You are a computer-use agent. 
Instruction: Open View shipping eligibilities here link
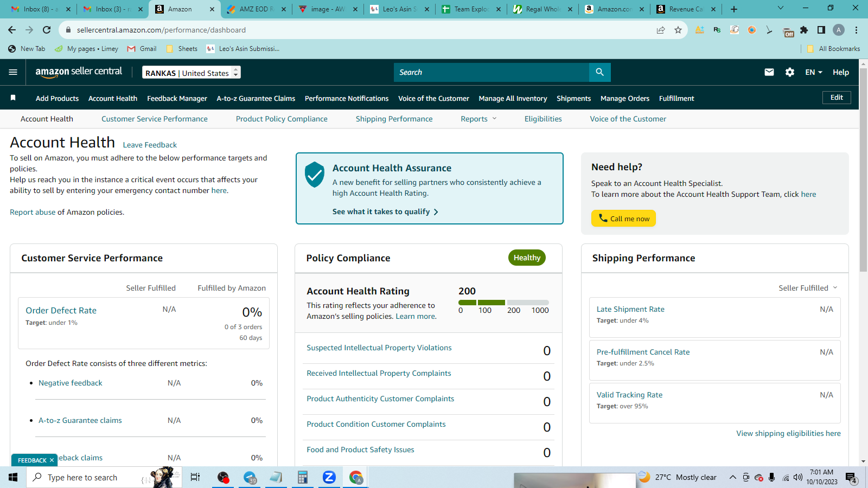[x=788, y=433]
